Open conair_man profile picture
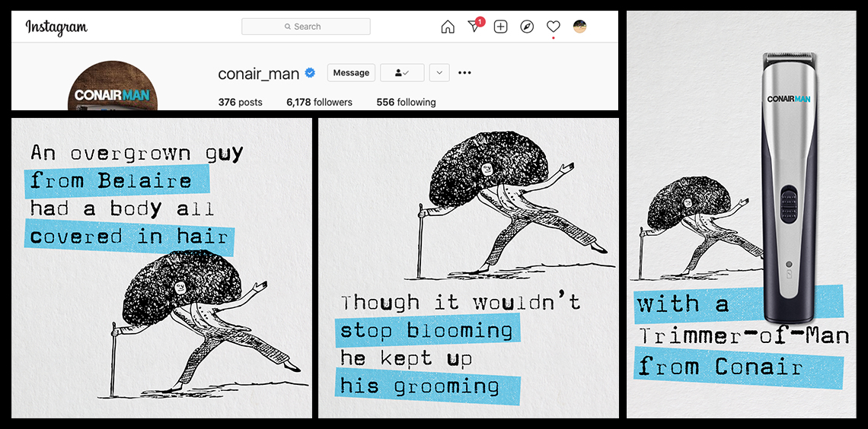This screenshot has width=868, height=429. click(113, 86)
